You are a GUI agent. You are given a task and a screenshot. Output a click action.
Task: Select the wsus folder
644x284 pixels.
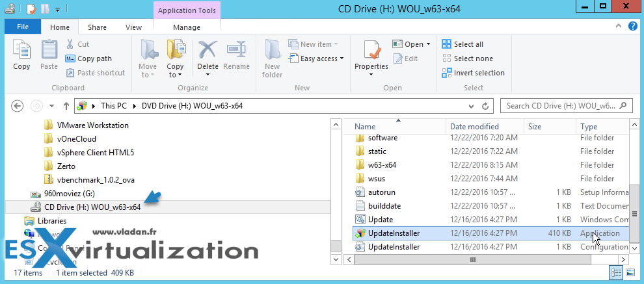pos(377,179)
